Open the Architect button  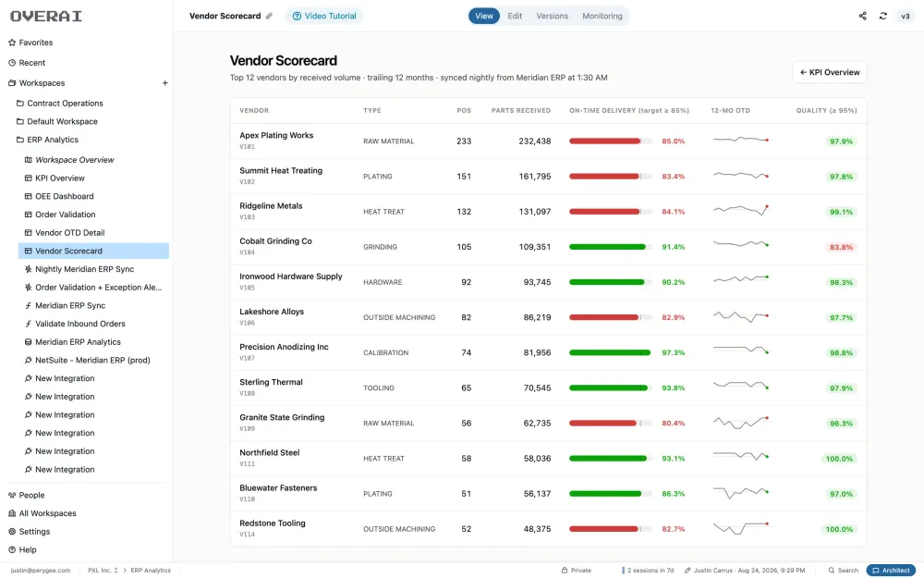point(891,571)
